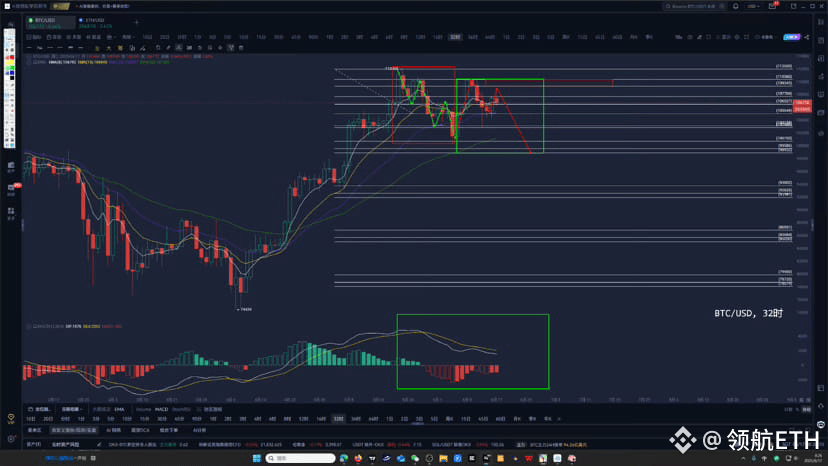Open the grid icon in the left sidebar
Viewport: 828px width, 466px height.
click(11, 211)
